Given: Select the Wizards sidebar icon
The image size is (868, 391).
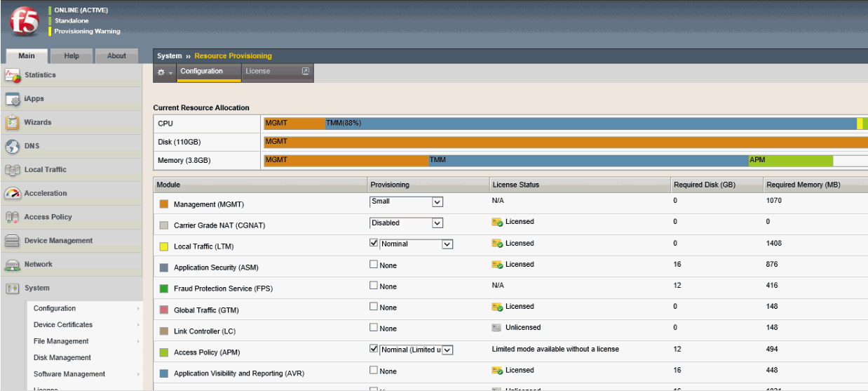Looking at the screenshot, I should pos(13,123).
